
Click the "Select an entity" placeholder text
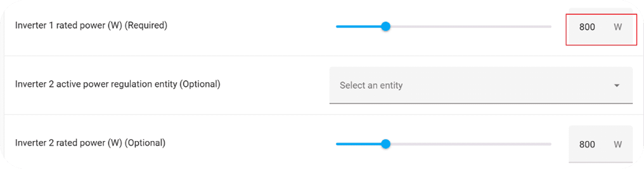coord(371,86)
